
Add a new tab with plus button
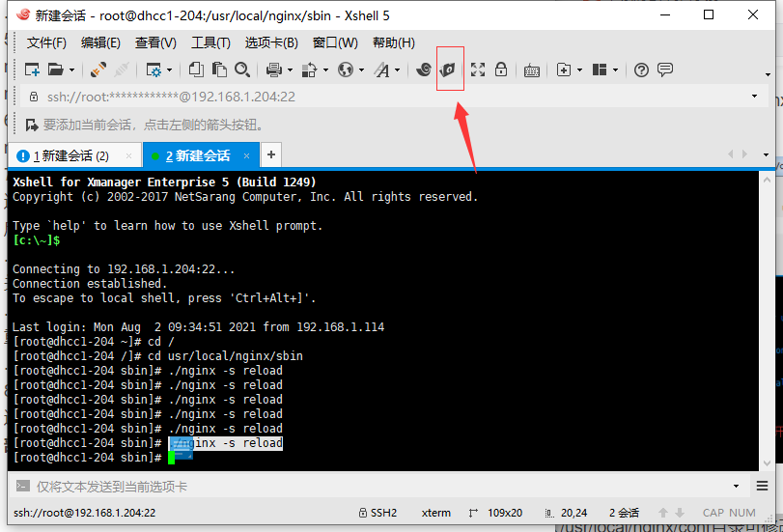(270, 154)
